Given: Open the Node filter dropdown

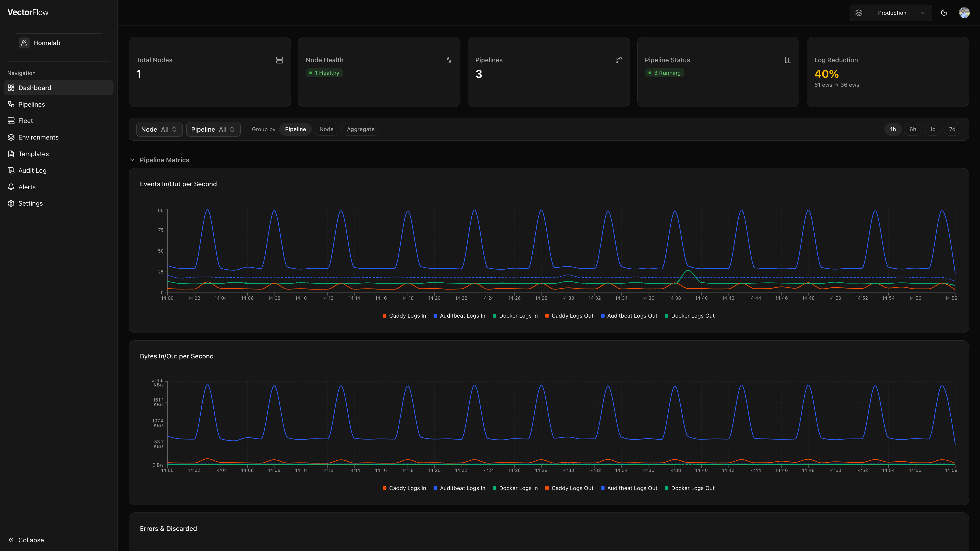Looking at the screenshot, I should (x=159, y=129).
